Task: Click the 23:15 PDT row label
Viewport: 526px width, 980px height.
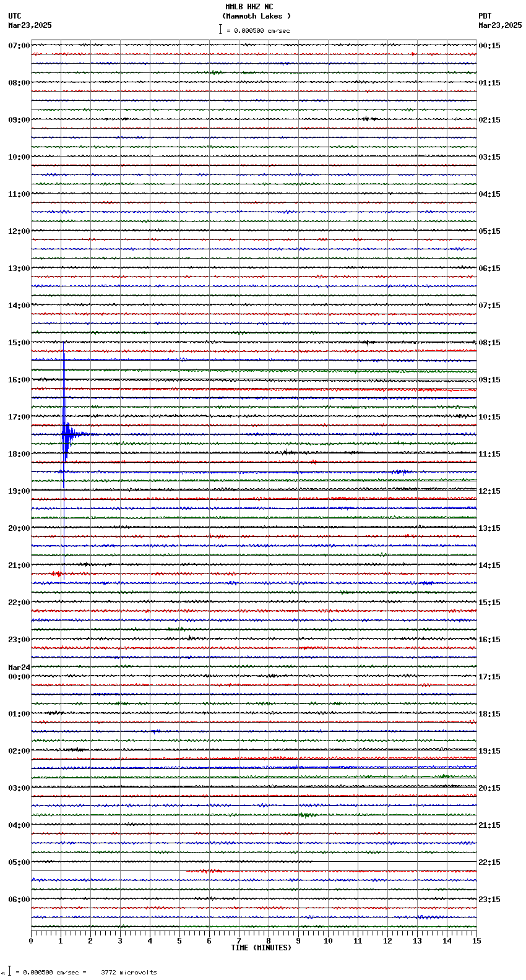Action: click(x=489, y=900)
